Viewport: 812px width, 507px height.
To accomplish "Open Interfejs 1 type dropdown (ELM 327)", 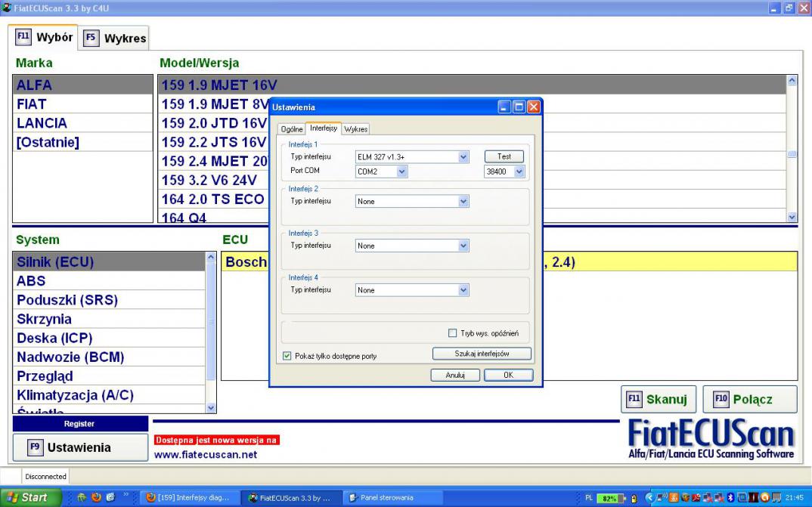I will point(463,156).
